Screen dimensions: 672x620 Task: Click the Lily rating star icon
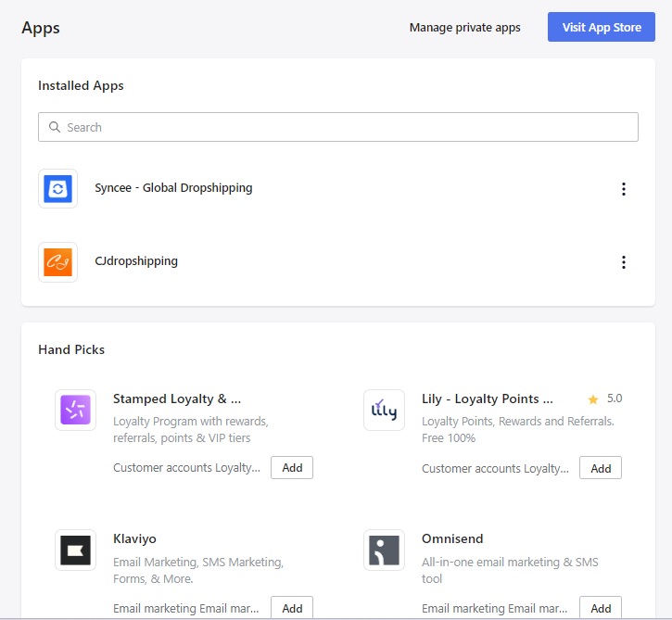593,399
